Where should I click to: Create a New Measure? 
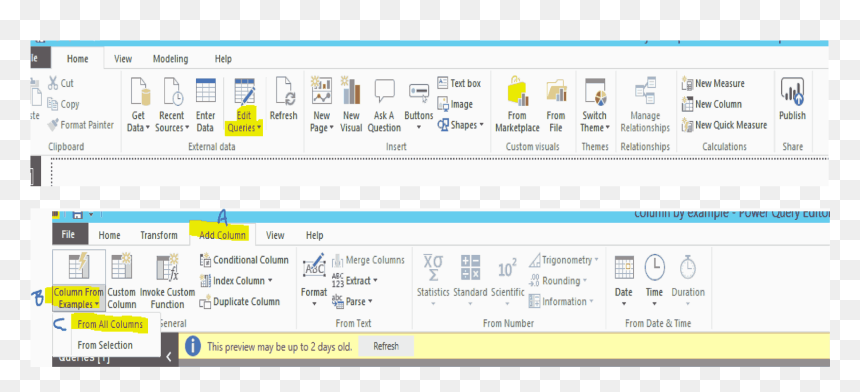pyautogui.click(x=713, y=83)
